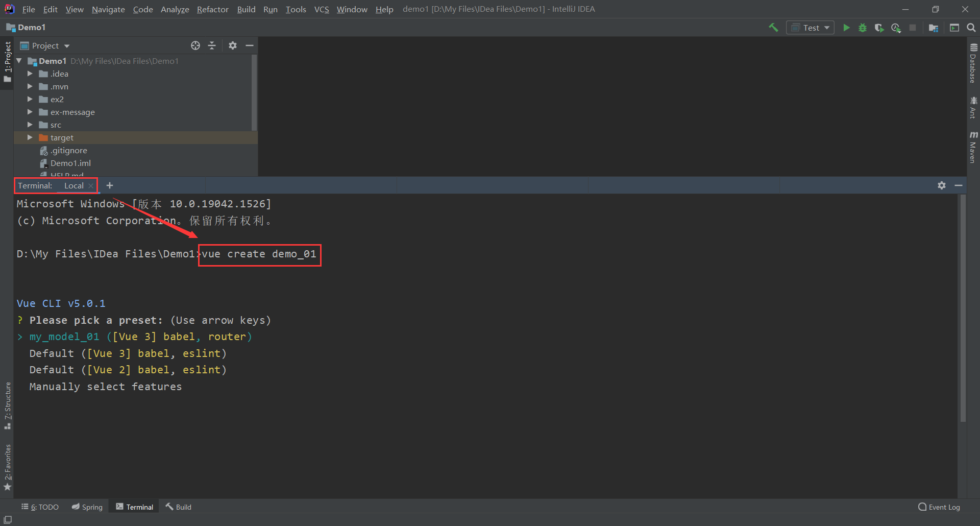Viewport: 980px width, 526px height.
Task: Open the Window menu
Action: (x=352, y=9)
